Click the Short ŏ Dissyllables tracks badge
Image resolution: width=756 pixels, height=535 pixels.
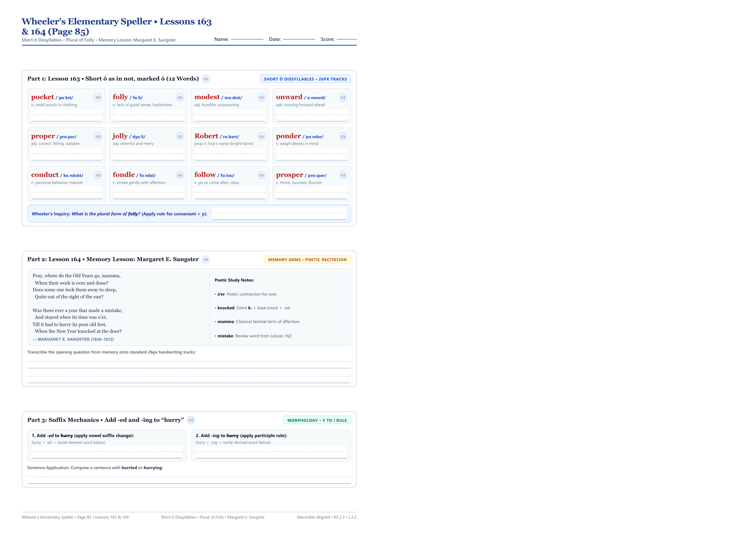coord(305,79)
